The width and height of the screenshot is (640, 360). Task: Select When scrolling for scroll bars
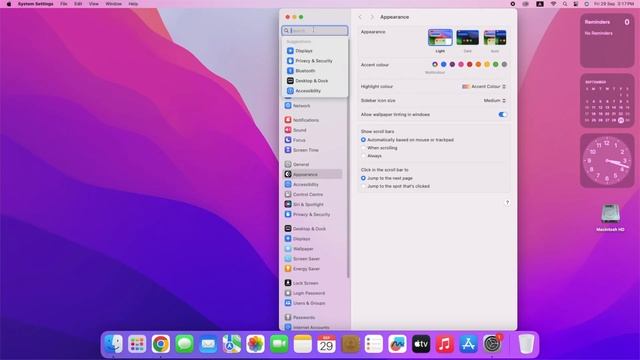[x=363, y=148]
